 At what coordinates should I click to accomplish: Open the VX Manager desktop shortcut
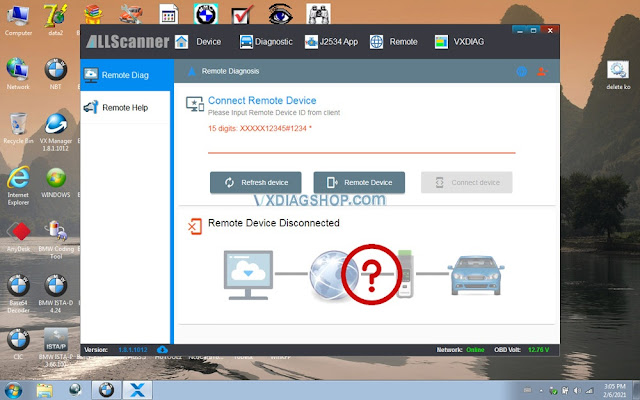tap(56, 132)
